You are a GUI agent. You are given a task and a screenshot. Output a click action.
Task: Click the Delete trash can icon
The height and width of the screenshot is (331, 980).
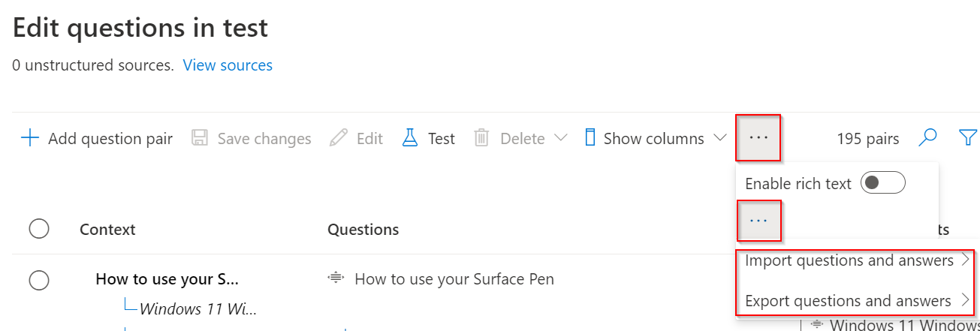click(481, 138)
